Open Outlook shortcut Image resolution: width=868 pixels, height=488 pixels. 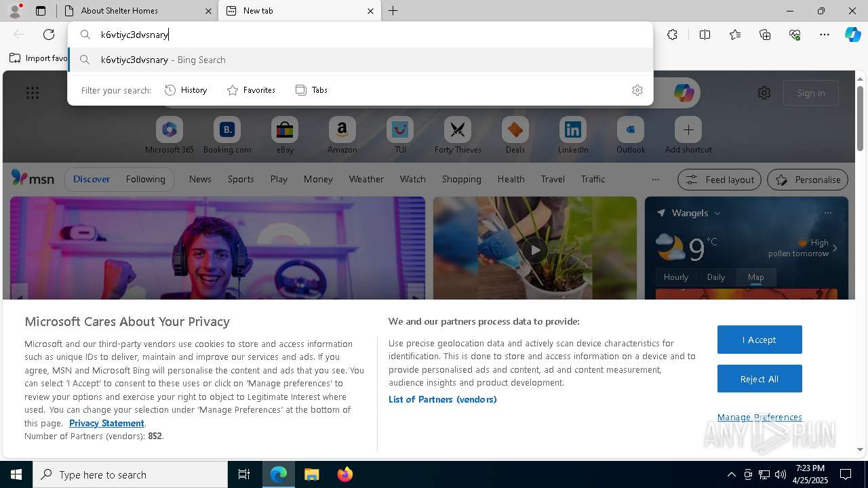click(x=631, y=135)
